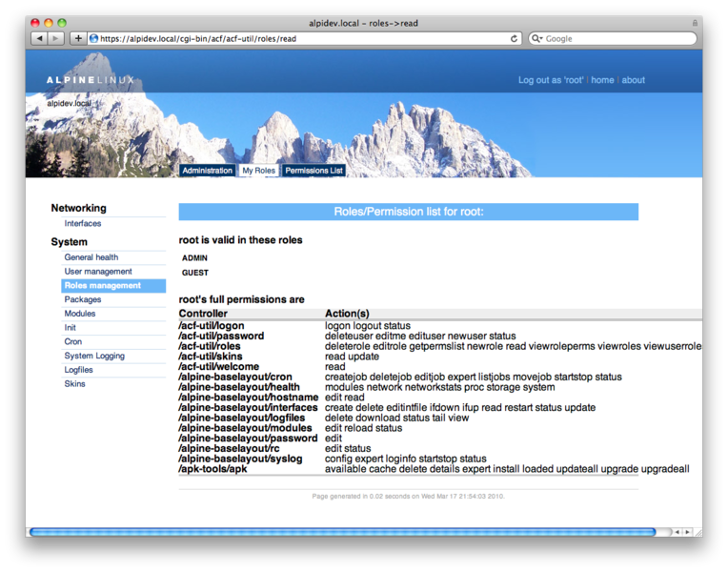Screen dimensions: 728x572
Task: Open the search magnifier dropdown in Google field
Action: point(537,38)
